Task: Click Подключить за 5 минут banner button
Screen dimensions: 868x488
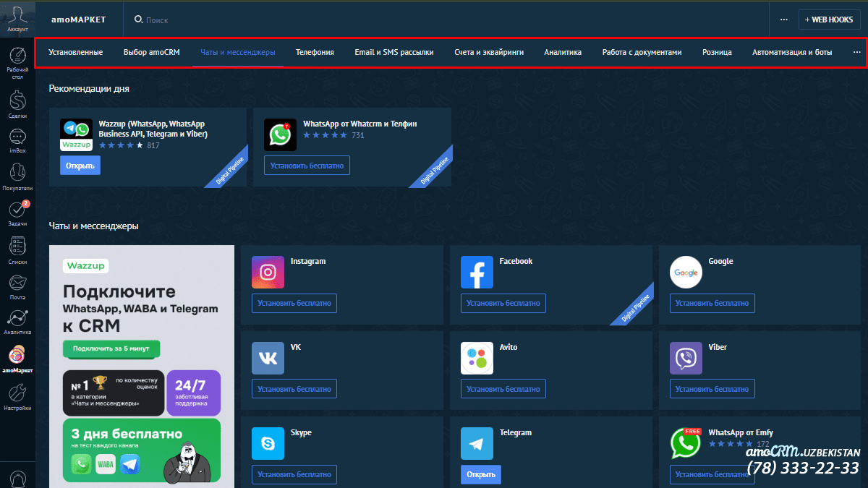Action: [x=111, y=348]
